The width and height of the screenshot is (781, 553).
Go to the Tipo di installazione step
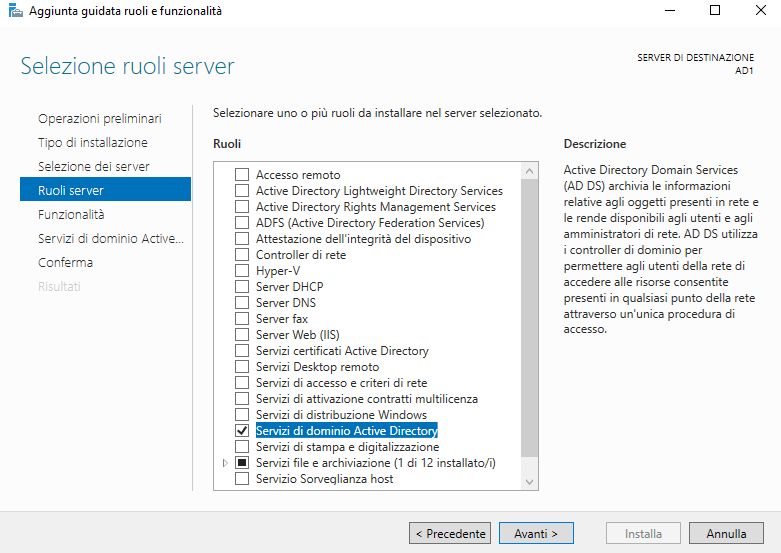click(x=93, y=142)
